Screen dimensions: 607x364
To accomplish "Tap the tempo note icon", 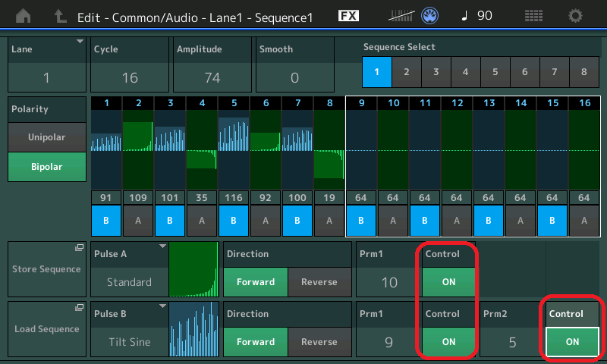I will tap(464, 16).
